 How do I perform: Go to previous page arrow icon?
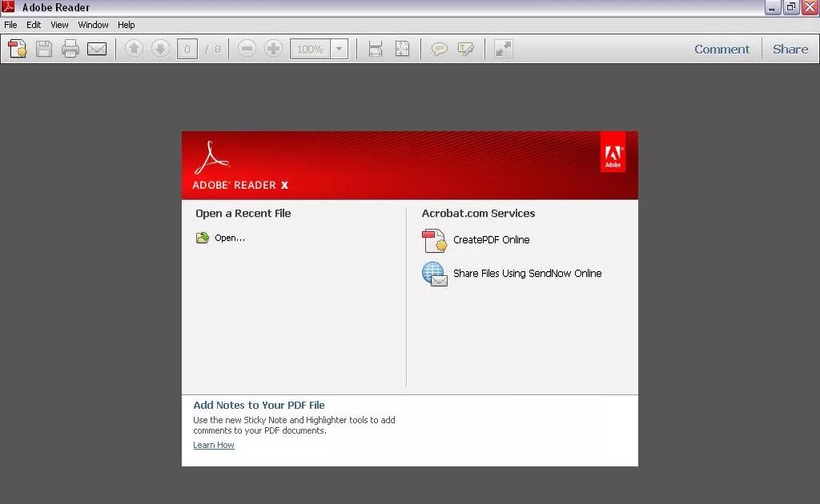(134, 49)
